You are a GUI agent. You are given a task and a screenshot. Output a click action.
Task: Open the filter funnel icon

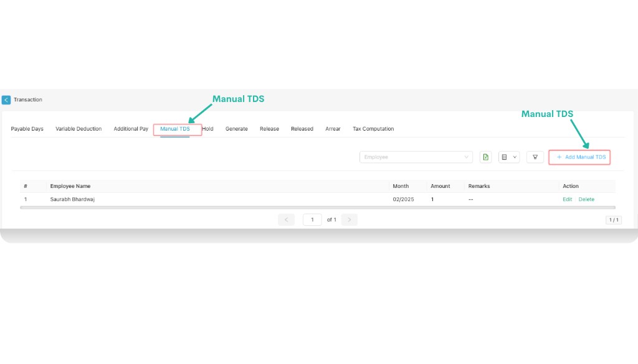click(535, 157)
